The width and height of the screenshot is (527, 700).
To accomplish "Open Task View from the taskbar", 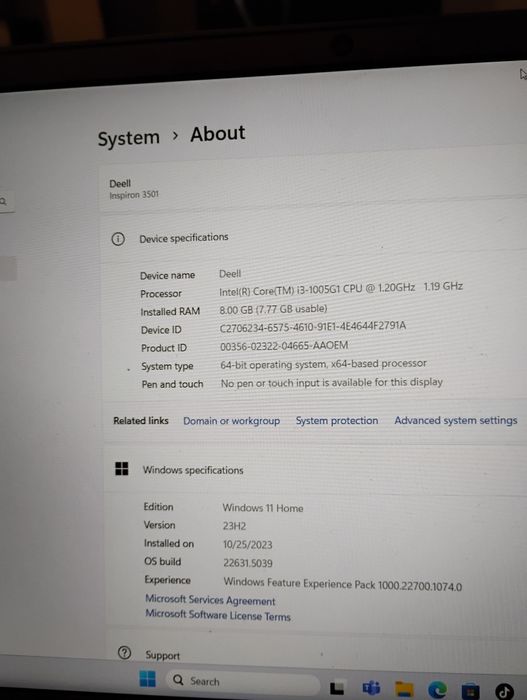I will pos(337,688).
